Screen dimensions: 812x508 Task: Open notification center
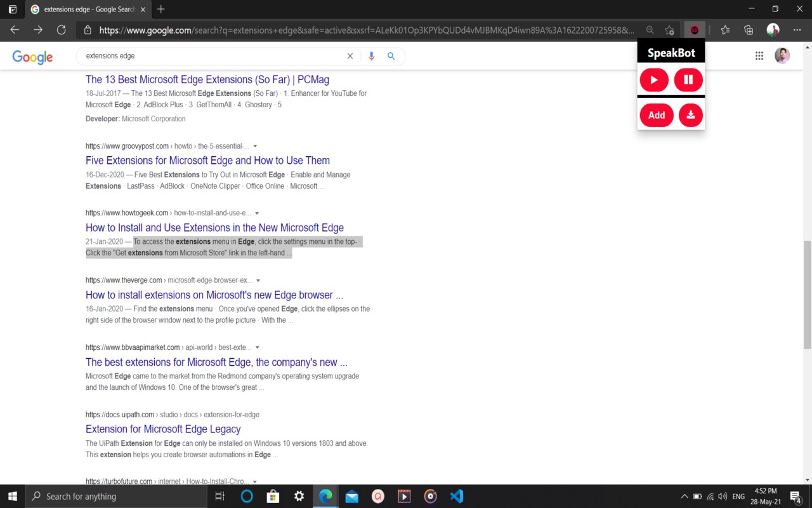coord(796,496)
